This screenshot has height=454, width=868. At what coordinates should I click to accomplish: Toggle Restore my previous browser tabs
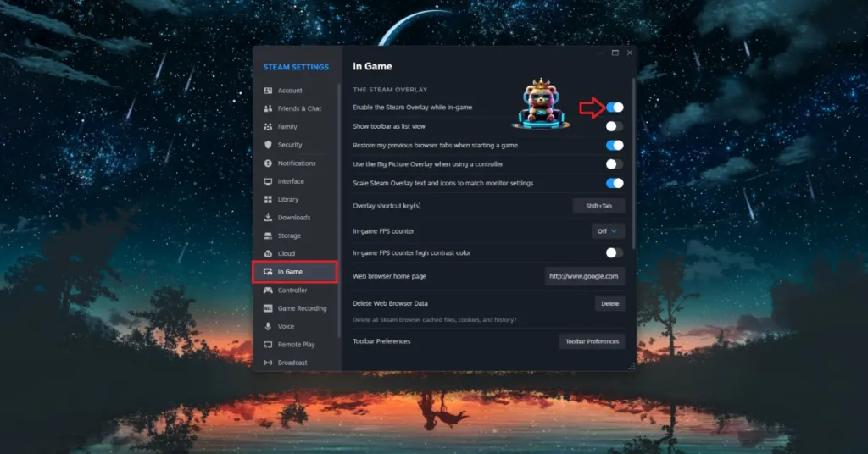(615, 146)
